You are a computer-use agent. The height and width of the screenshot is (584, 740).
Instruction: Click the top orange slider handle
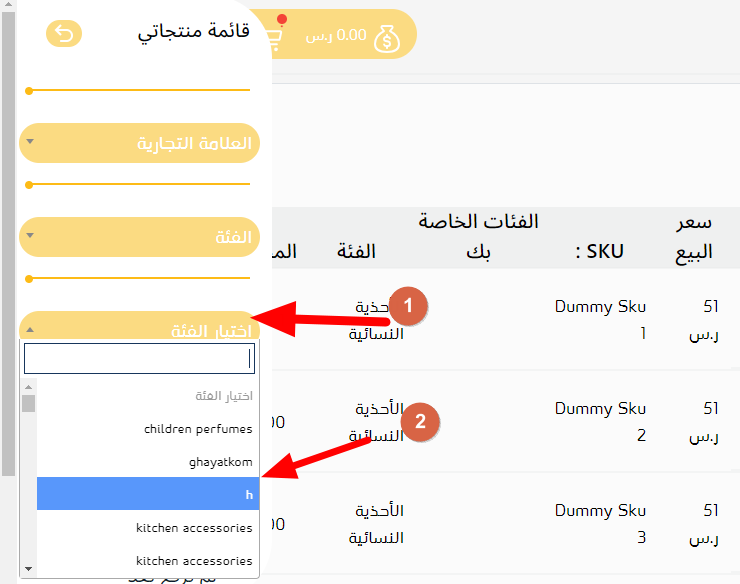click(29, 91)
